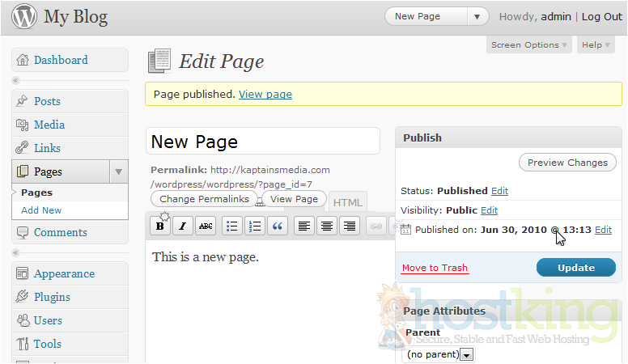Viewport: 628px width, 364px height.
Task: Click the strikethrough ABC toolbar icon
Action: pyautogui.click(x=206, y=226)
